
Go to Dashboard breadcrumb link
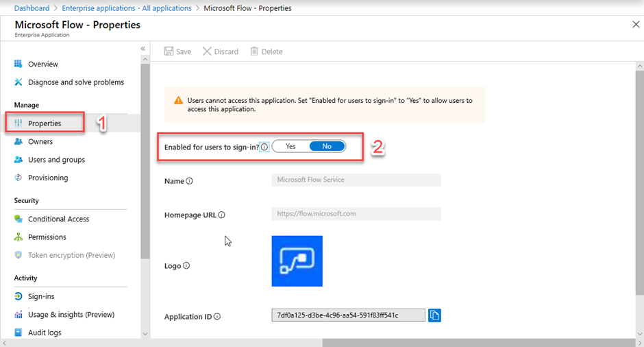coord(32,8)
